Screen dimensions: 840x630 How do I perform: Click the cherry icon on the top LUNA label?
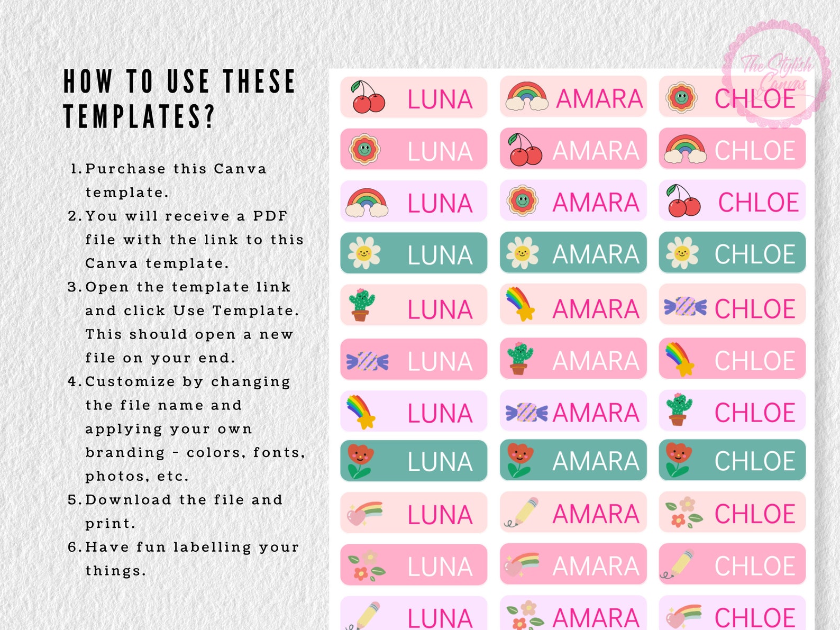(368, 97)
